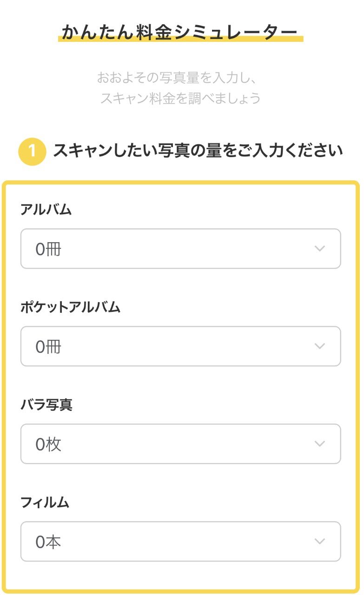364x595 pixels.
Task: Expand the ポケットアルバム quantity dropdown
Action: click(x=180, y=346)
